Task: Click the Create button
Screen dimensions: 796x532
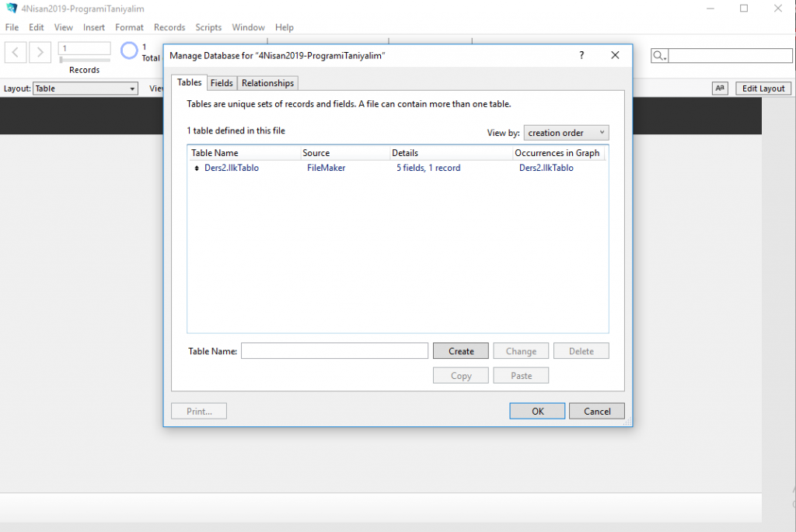Action: click(461, 351)
